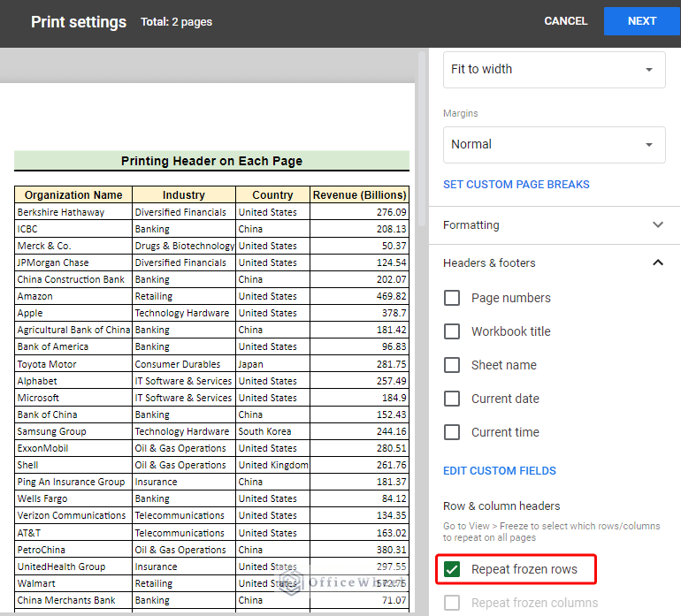Cancel the print settings dialog
Image resolution: width=681 pixels, height=616 pixels.
click(x=565, y=21)
